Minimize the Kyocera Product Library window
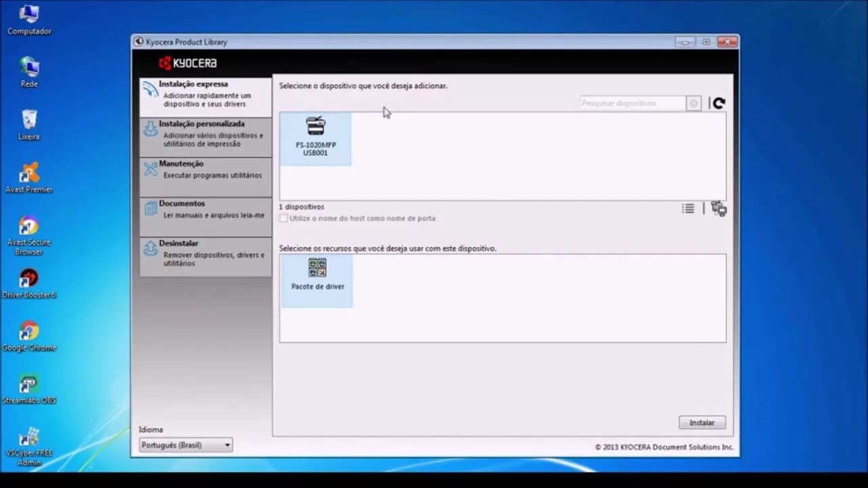This screenshot has height=488, width=868. [x=685, y=42]
